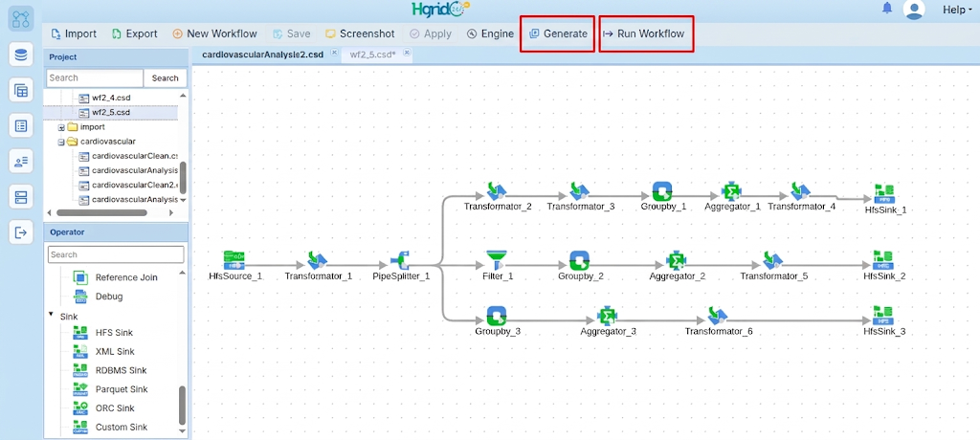Focus the project search field

[x=95, y=78]
